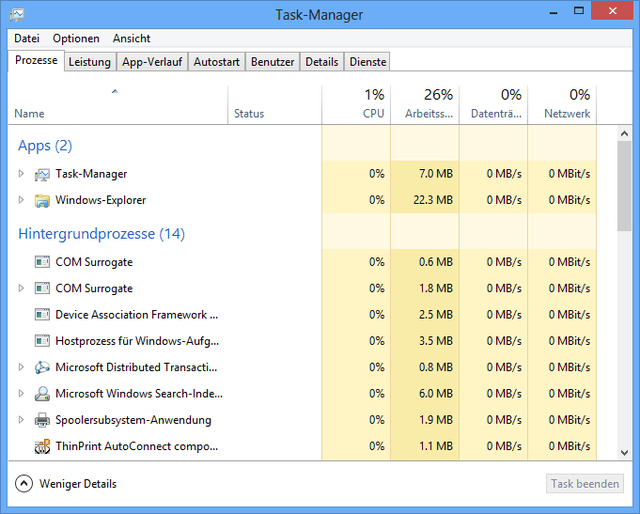640x514 pixels.
Task: Click the first COM Surrogate icon
Action: pos(42,262)
